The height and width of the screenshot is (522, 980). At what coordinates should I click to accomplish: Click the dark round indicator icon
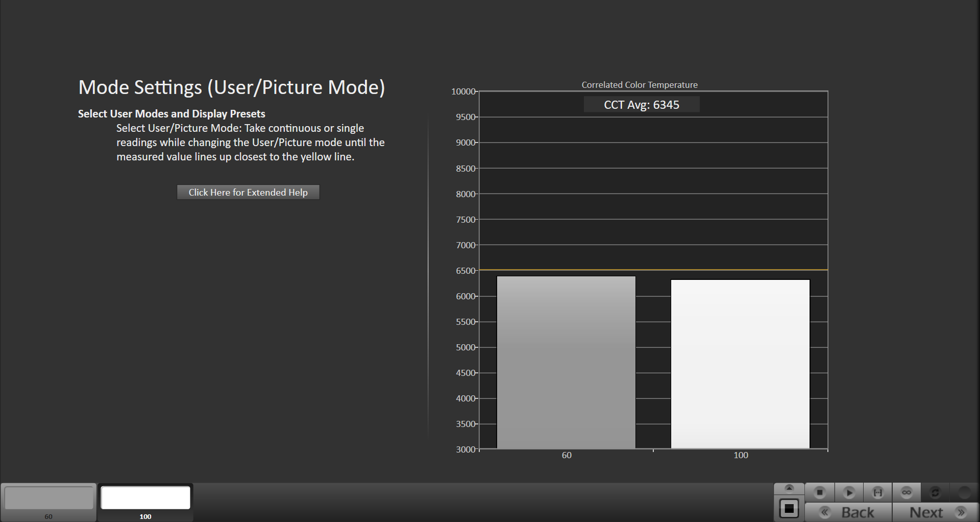[x=964, y=492]
